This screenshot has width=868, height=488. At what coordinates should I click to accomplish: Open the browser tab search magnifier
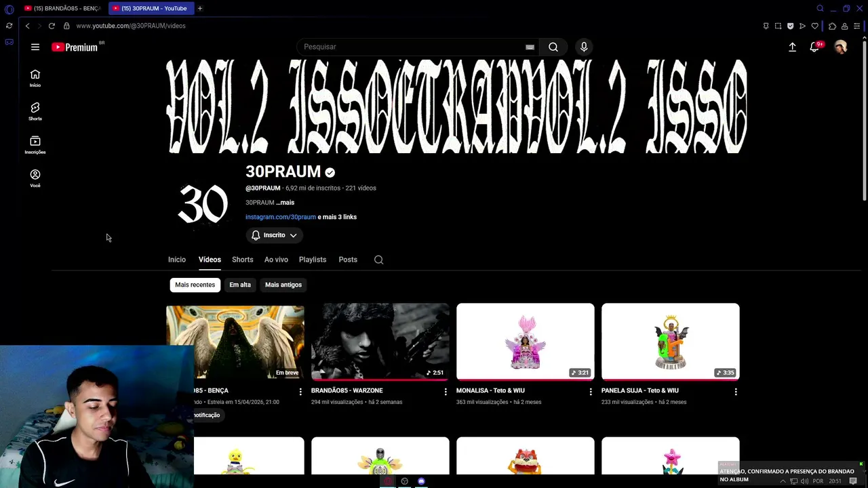point(820,9)
